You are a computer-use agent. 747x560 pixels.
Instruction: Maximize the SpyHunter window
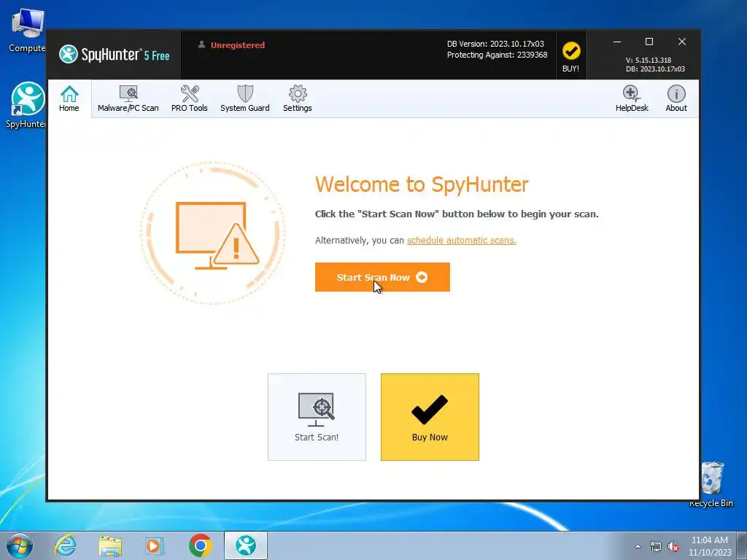(x=649, y=42)
